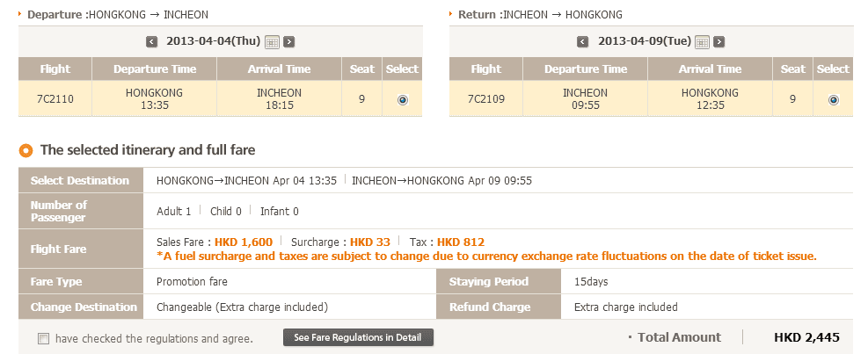The width and height of the screenshot is (868, 354).
Task: Click flight number 7C2109 in return table
Action: tap(485, 99)
